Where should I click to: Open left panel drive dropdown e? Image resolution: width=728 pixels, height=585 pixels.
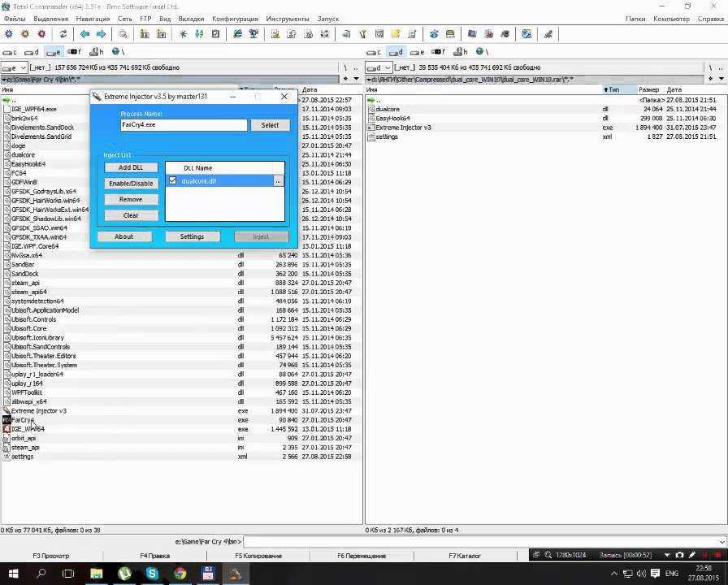coord(15,67)
